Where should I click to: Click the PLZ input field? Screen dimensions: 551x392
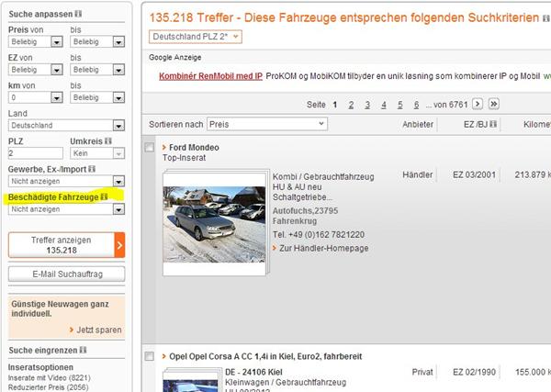[32, 153]
